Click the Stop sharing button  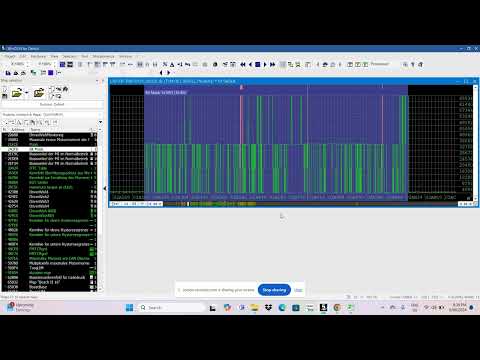pos(274,290)
